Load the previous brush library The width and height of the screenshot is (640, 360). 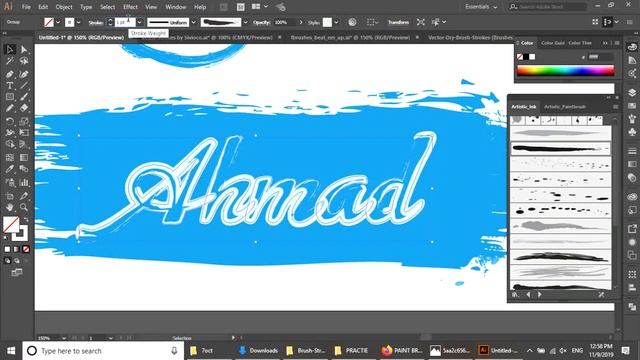(x=528, y=294)
